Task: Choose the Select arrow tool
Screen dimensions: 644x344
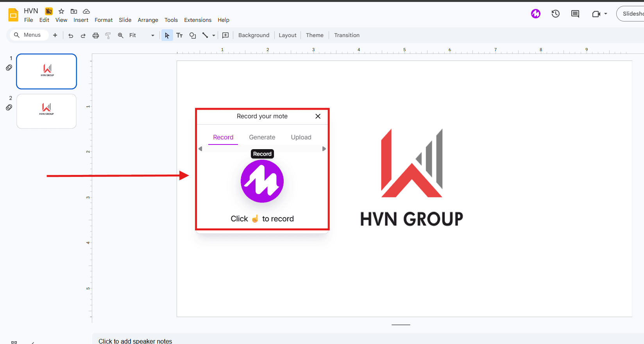Action: (167, 36)
